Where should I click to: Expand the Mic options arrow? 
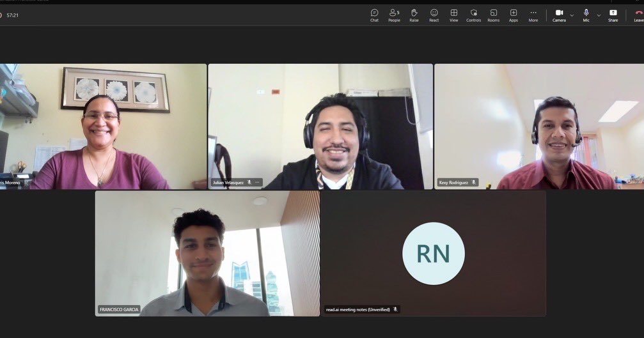click(x=599, y=15)
